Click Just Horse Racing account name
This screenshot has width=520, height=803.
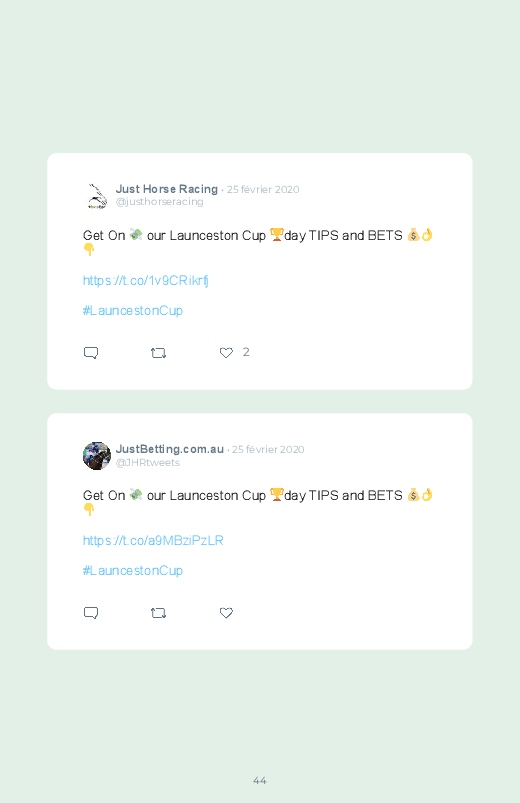[x=167, y=189]
